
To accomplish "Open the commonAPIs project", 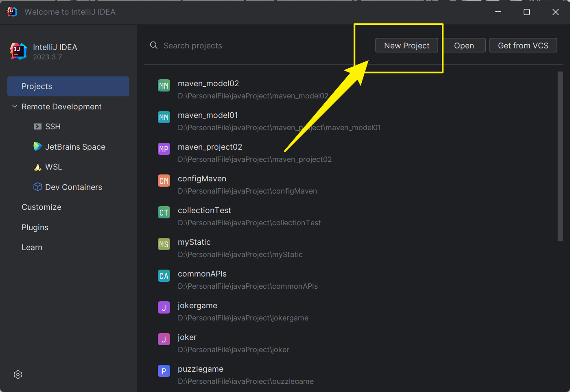I will coord(202,274).
